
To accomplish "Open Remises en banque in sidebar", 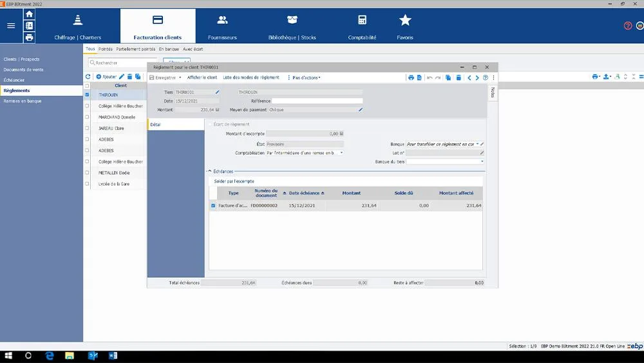I will pyautogui.click(x=23, y=101).
